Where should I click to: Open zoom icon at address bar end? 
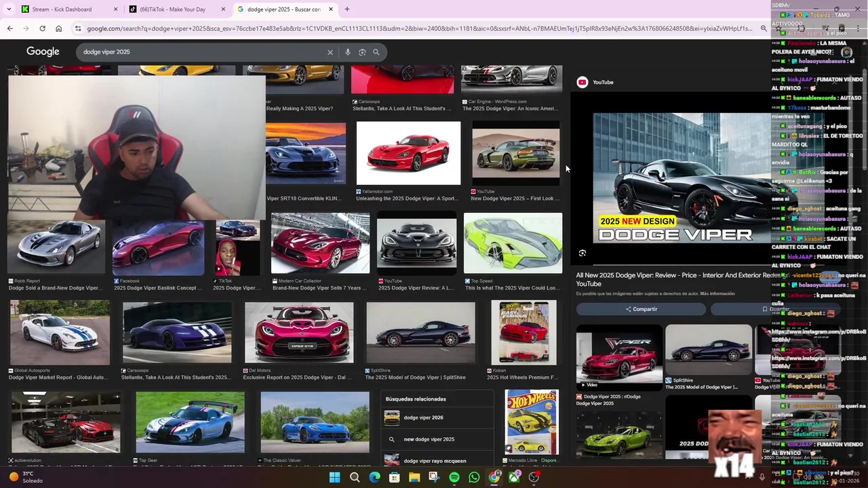click(x=764, y=28)
